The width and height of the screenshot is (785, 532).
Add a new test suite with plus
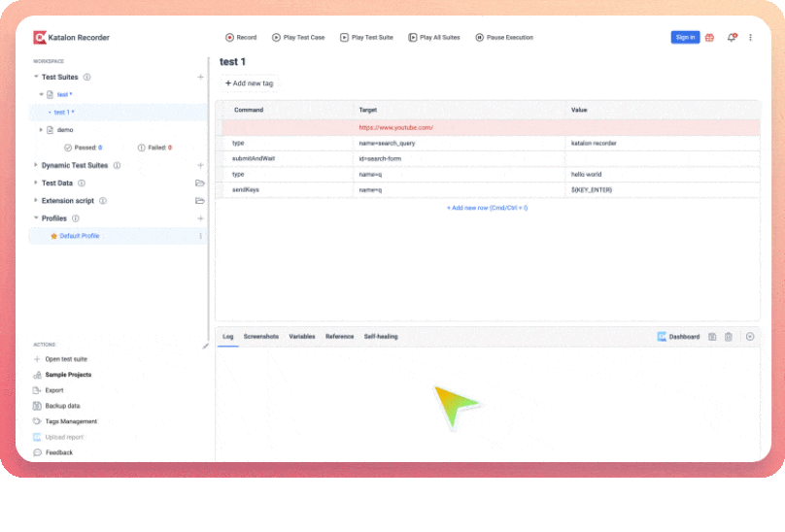pos(200,77)
